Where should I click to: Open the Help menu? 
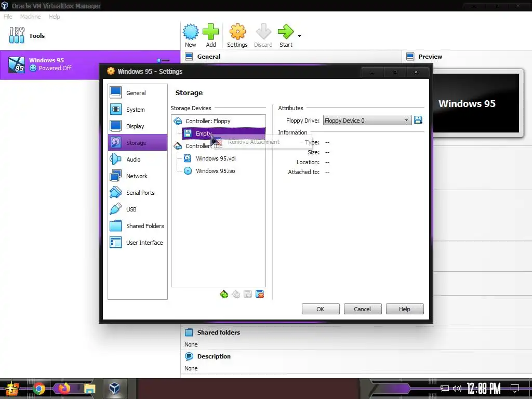54,17
